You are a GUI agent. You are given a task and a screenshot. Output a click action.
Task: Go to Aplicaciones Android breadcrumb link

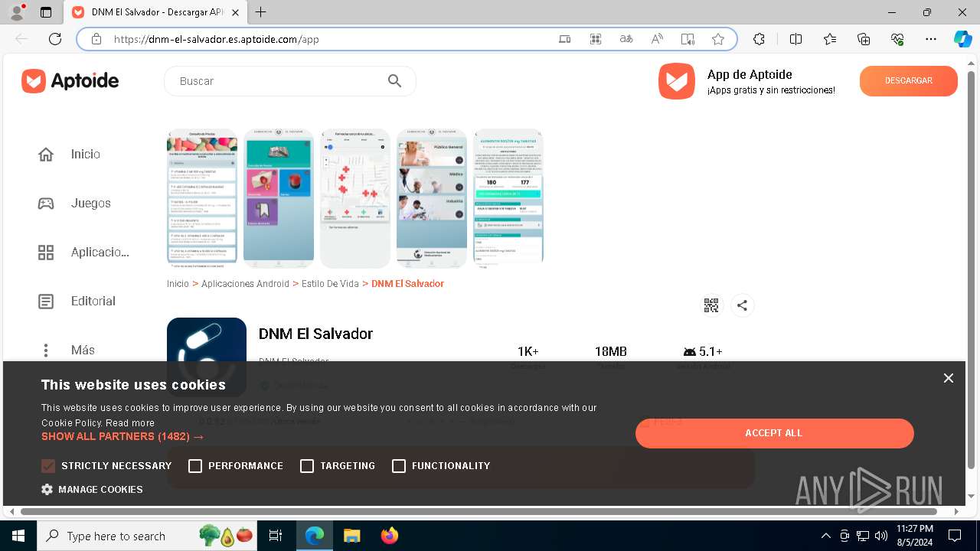[x=245, y=284]
